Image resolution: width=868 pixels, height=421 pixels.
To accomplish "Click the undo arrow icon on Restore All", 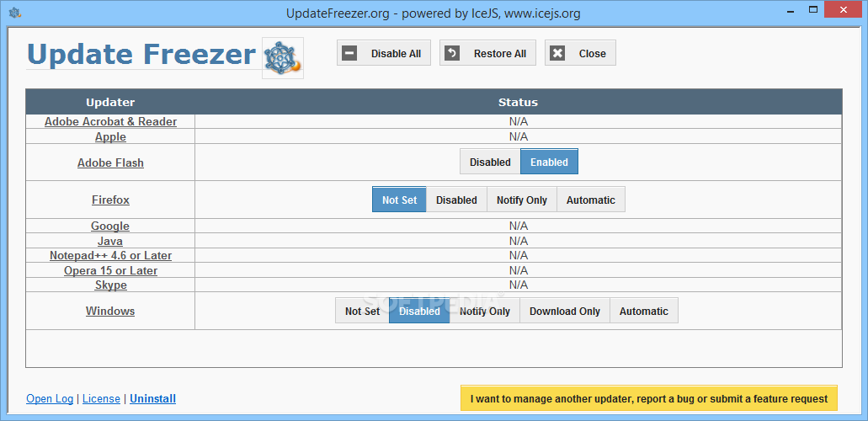I will click(x=452, y=53).
